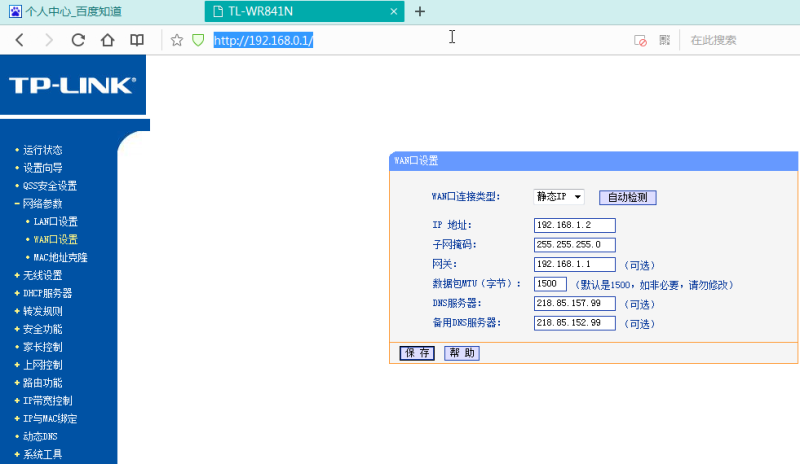Open MAC地址克隆 in sidebar

coord(60,257)
